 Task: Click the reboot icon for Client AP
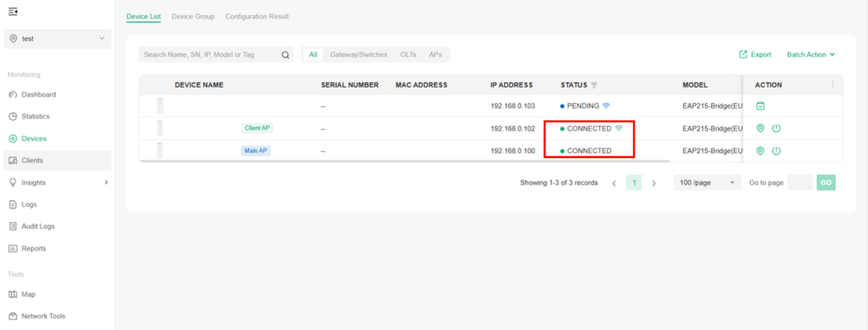(x=776, y=128)
